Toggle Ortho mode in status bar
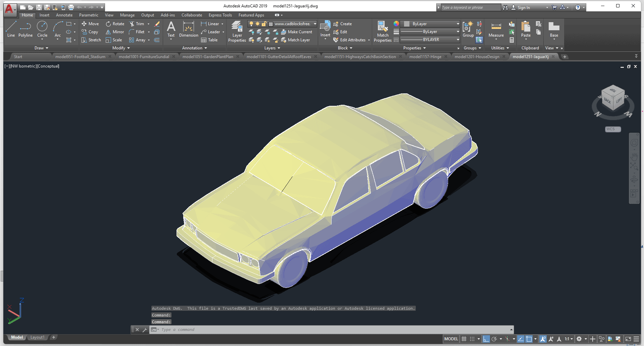Screen dimensions: 644x346 tap(486, 339)
